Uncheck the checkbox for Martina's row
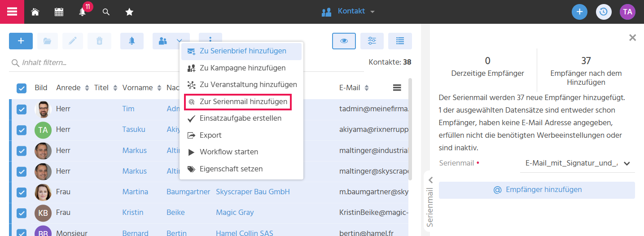This screenshot has height=236, width=644. (22, 192)
